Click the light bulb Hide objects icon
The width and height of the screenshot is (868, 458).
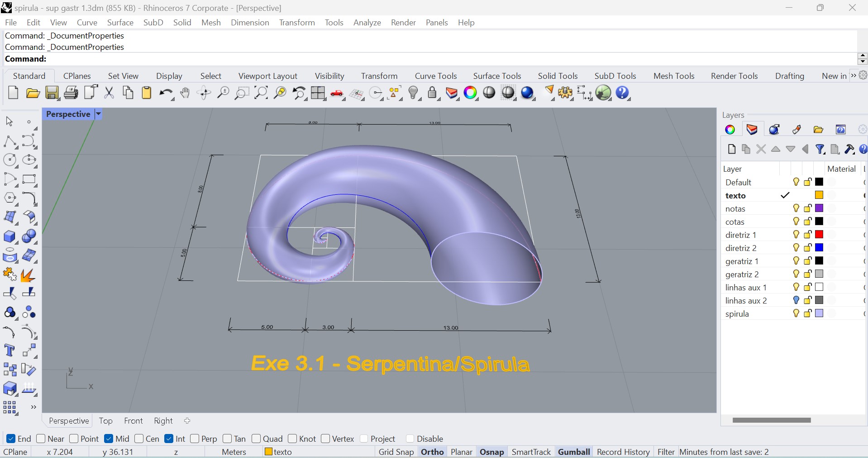[414, 93]
